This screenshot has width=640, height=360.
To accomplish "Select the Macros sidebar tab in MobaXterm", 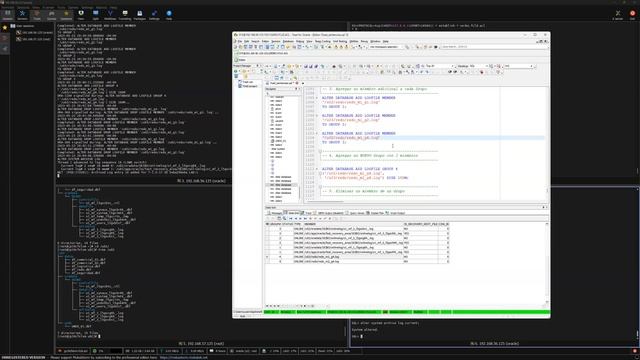I will 4,49.
